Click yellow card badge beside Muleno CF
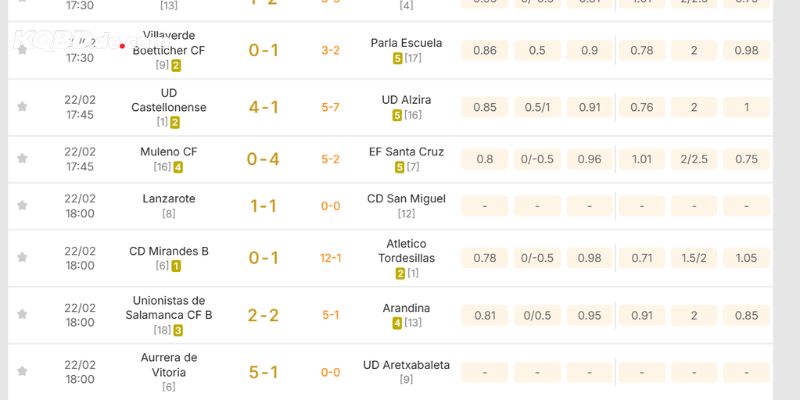The height and width of the screenshot is (400, 800). [178, 167]
